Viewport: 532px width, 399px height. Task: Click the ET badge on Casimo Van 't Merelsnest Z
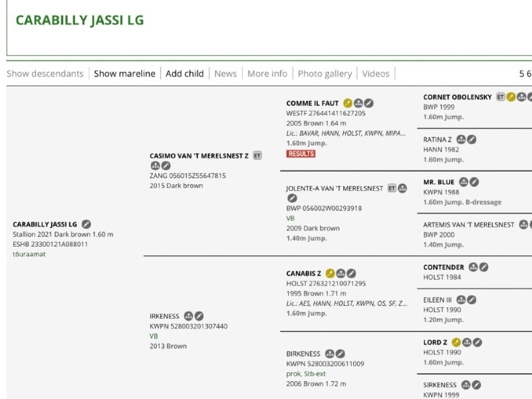[256, 154]
